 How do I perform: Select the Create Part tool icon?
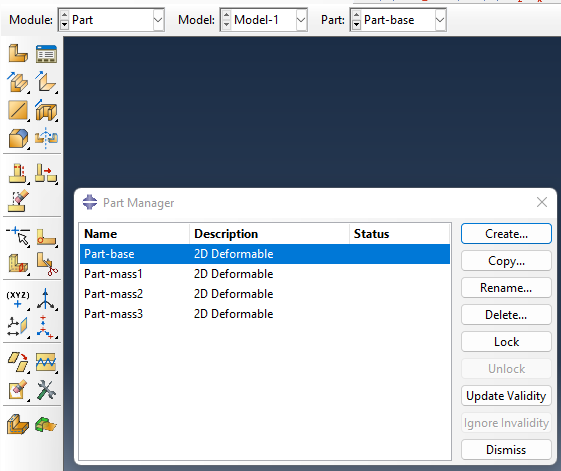18,53
